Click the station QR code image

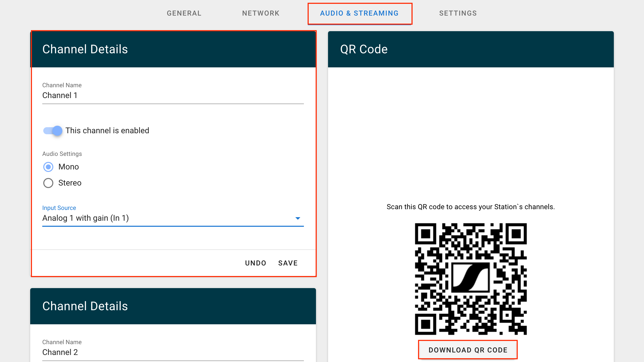click(x=471, y=279)
